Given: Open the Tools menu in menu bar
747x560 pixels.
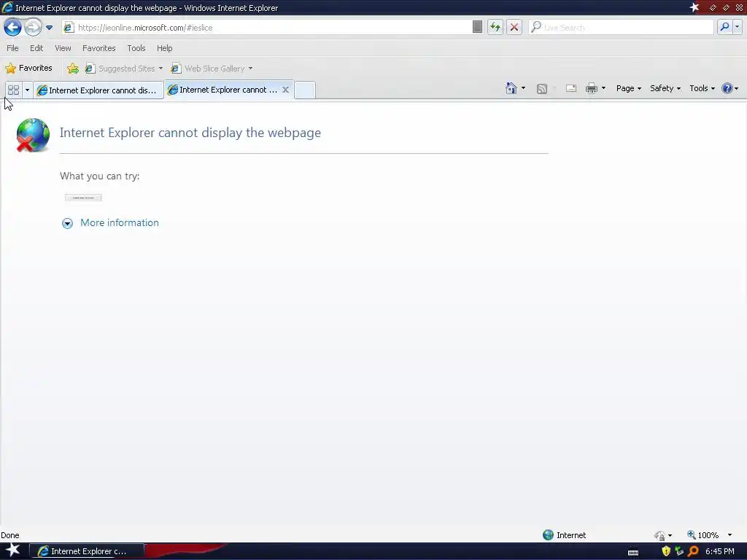Looking at the screenshot, I should 136,48.
